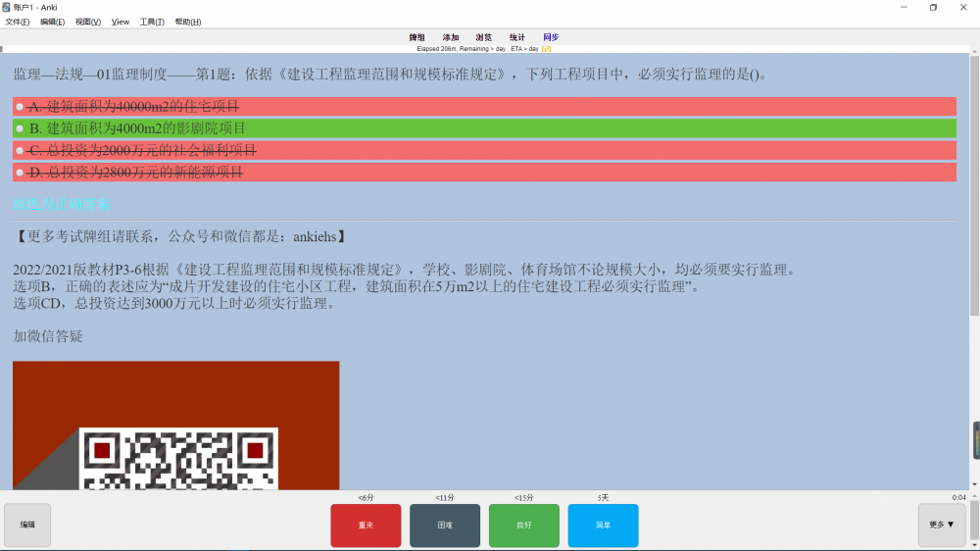Click the 0:04 timer display
This screenshot has width=980, height=551.
click(x=958, y=498)
